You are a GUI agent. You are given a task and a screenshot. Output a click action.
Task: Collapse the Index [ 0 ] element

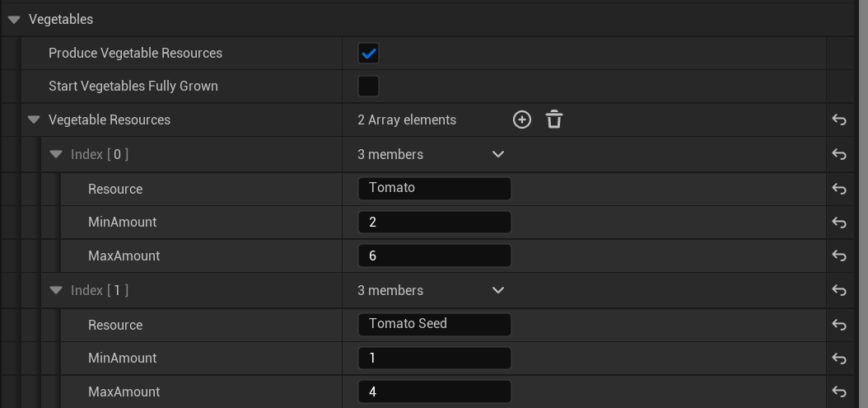(56, 154)
